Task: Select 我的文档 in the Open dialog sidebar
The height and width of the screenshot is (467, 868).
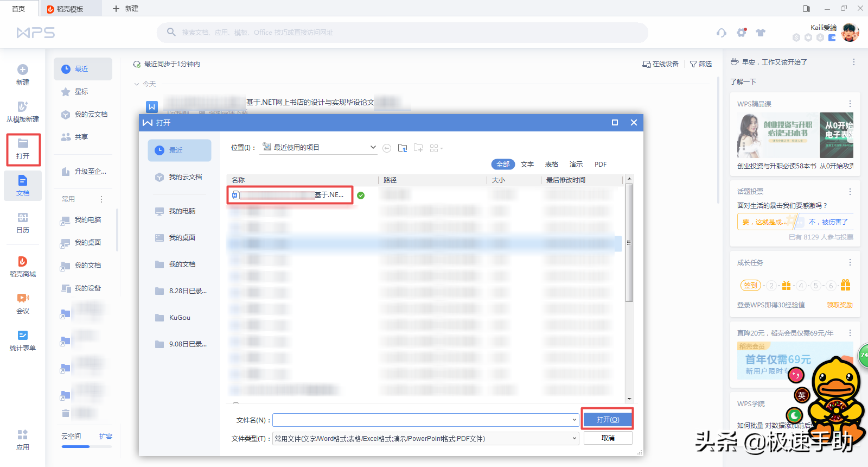Action: 180,264
